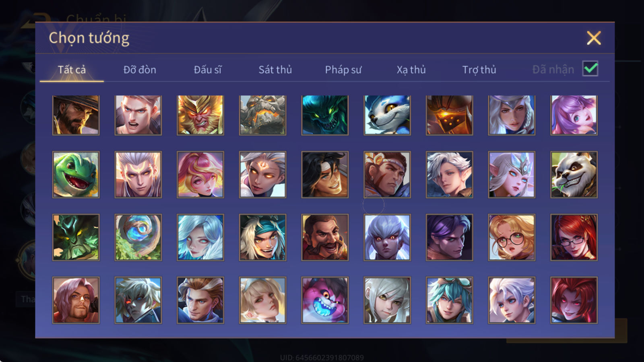This screenshot has width=644, height=362.
Task: Select the blonde girl with round glasses
Action: [512, 237]
